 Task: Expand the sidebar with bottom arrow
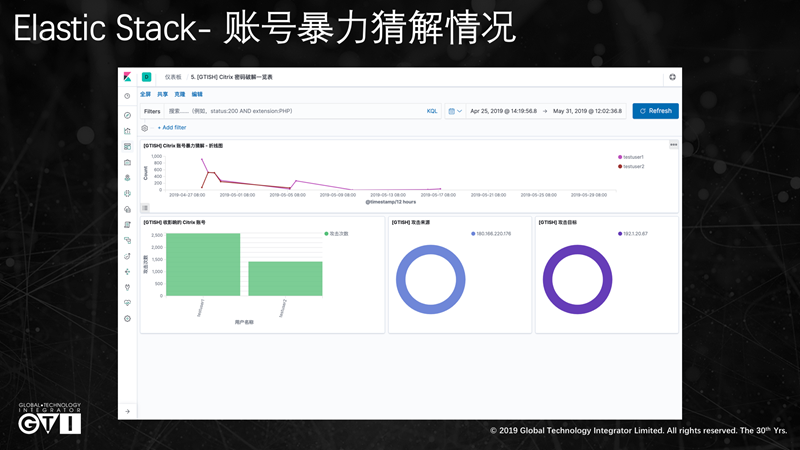coord(127,411)
